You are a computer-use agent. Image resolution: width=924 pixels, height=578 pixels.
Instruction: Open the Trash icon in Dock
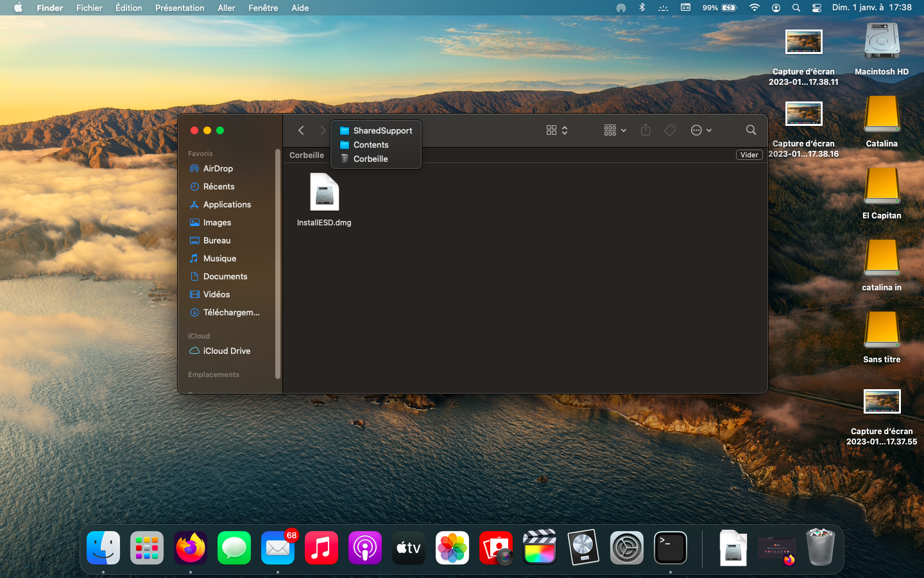[820, 547]
